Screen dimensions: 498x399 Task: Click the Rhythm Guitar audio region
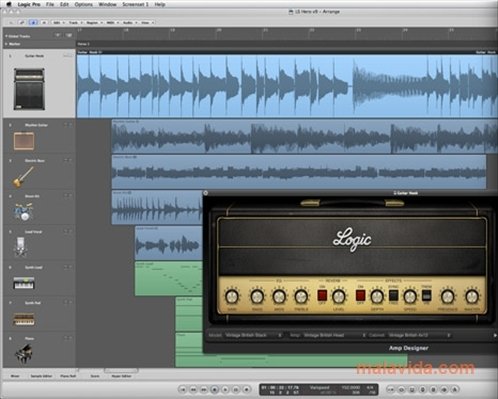pyautogui.click(x=305, y=137)
